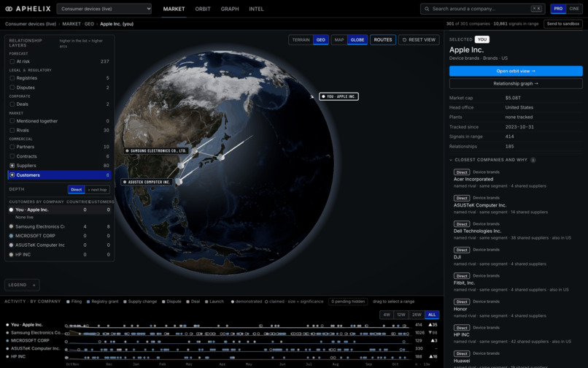The image size is (588, 368).
Task: Click the You - Apple Inc. globe marker
Action: [x=339, y=96]
